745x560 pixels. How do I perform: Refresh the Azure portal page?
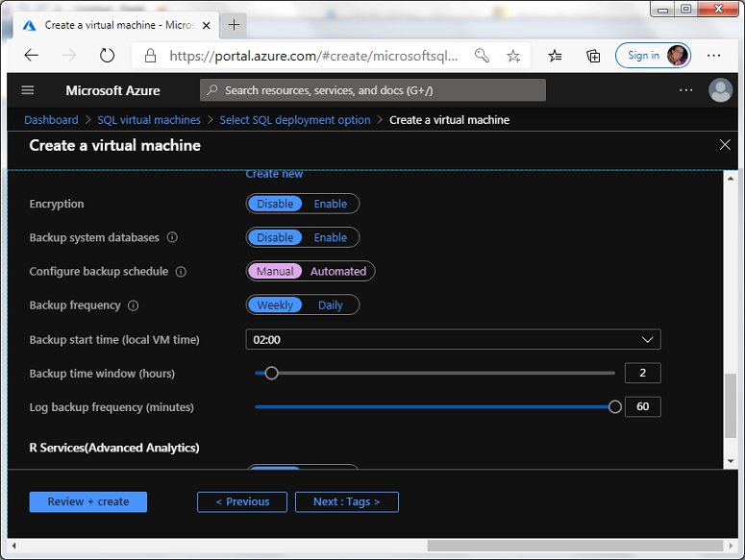[x=107, y=56]
